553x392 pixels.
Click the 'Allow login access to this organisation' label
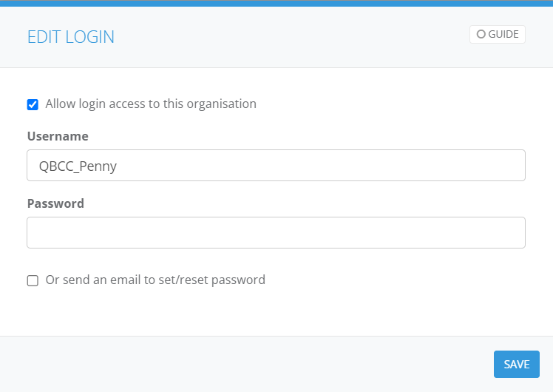[151, 104]
